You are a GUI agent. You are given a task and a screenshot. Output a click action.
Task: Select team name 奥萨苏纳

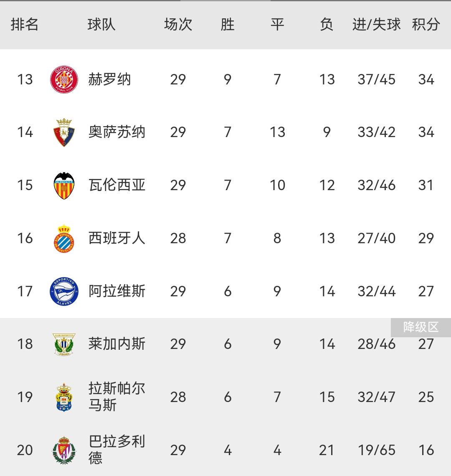pos(117,132)
